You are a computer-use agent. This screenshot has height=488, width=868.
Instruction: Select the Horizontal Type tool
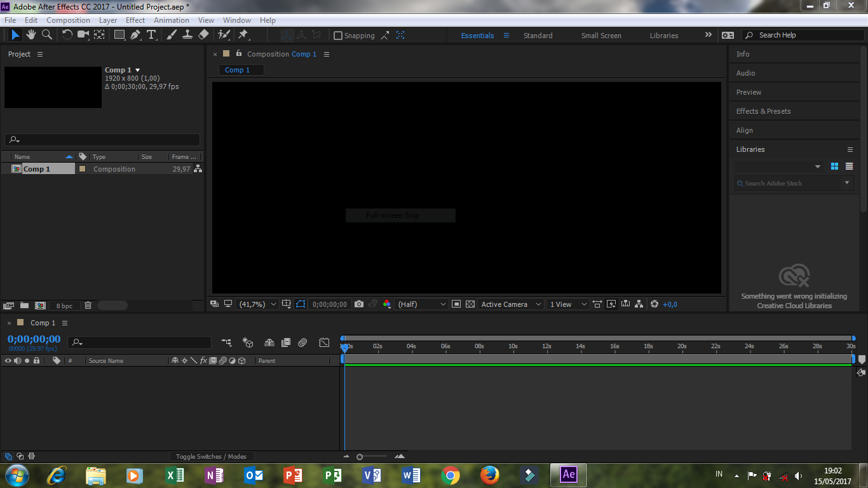pyautogui.click(x=151, y=35)
